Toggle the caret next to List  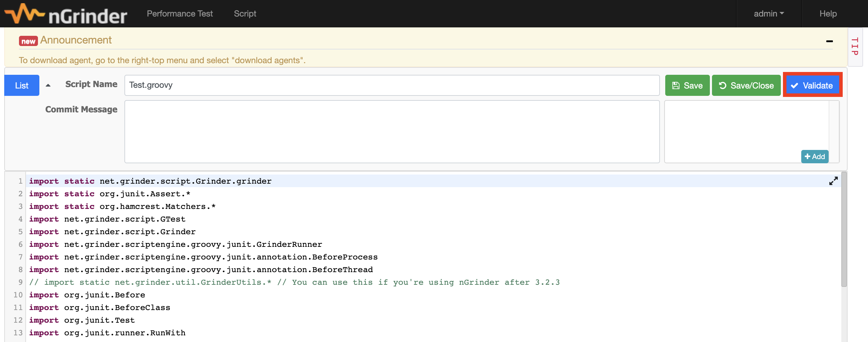(x=48, y=85)
